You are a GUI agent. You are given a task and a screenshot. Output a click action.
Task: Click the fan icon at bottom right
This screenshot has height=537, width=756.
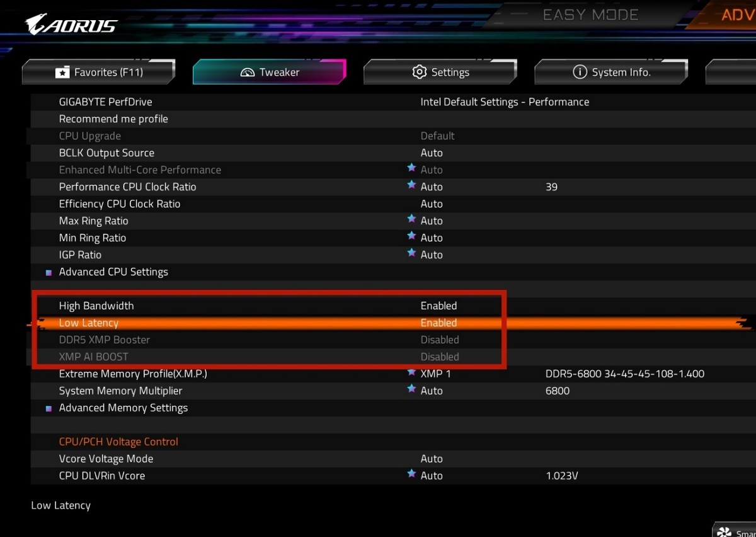[724, 533]
